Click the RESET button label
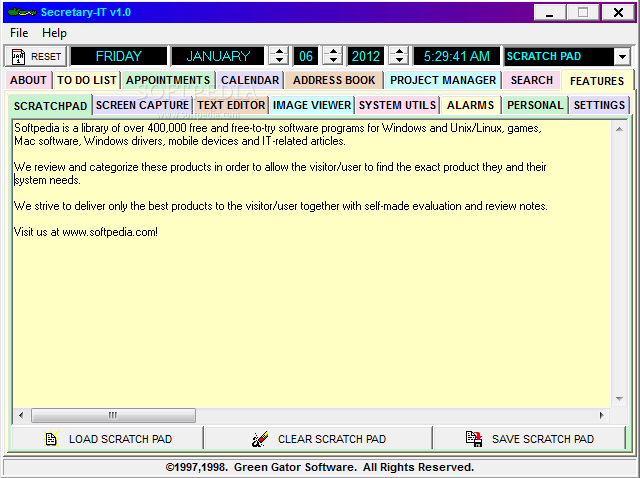The image size is (640, 478). [46, 56]
